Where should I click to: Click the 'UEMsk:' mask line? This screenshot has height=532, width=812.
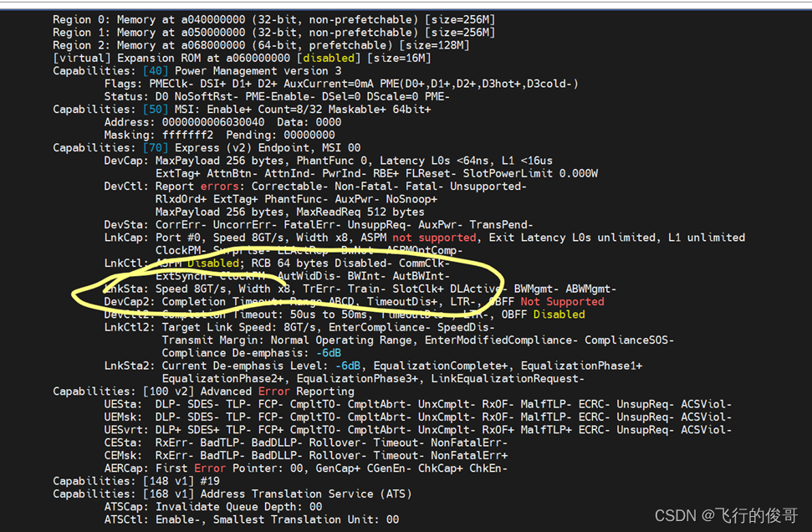point(418,417)
